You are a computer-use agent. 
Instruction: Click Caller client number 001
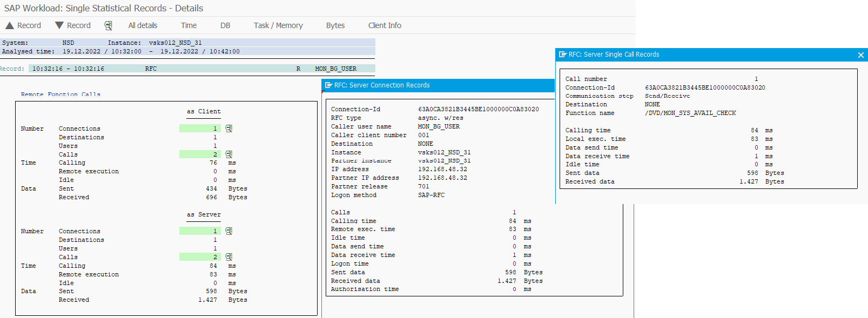423,135
